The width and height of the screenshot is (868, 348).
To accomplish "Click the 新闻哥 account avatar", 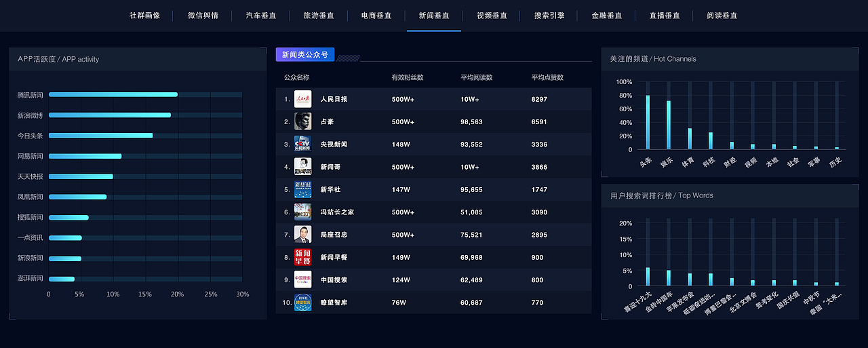I will [x=302, y=167].
